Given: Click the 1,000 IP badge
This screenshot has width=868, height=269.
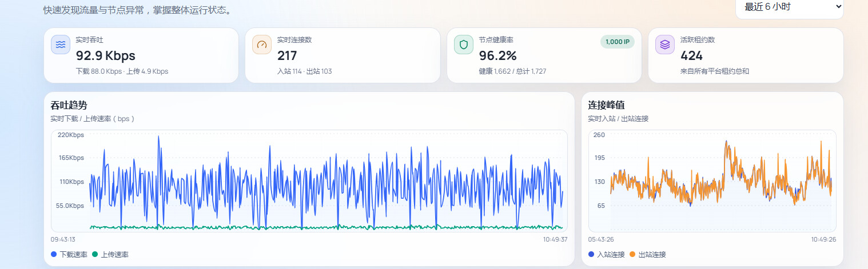Looking at the screenshot, I should coord(618,42).
